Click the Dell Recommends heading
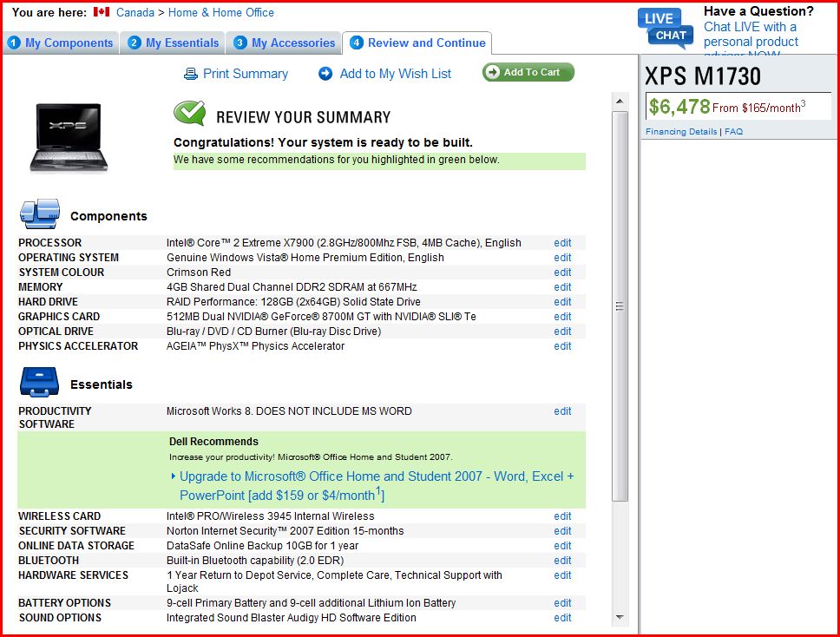Viewport: 840px width, 637px height. click(213, 442)
